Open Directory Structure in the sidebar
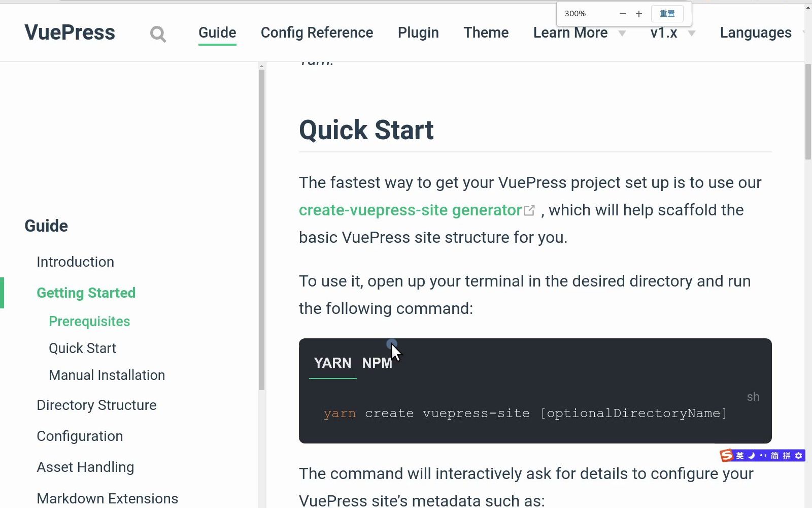This screenshot has height=508, width=812. point(96,405)
